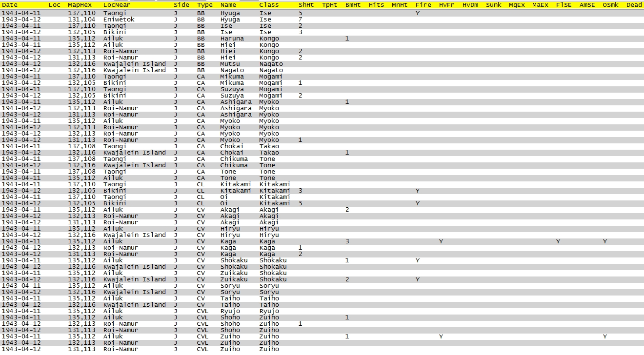
Task: Click the MnHt column header
Action: (x=400, y=5)
